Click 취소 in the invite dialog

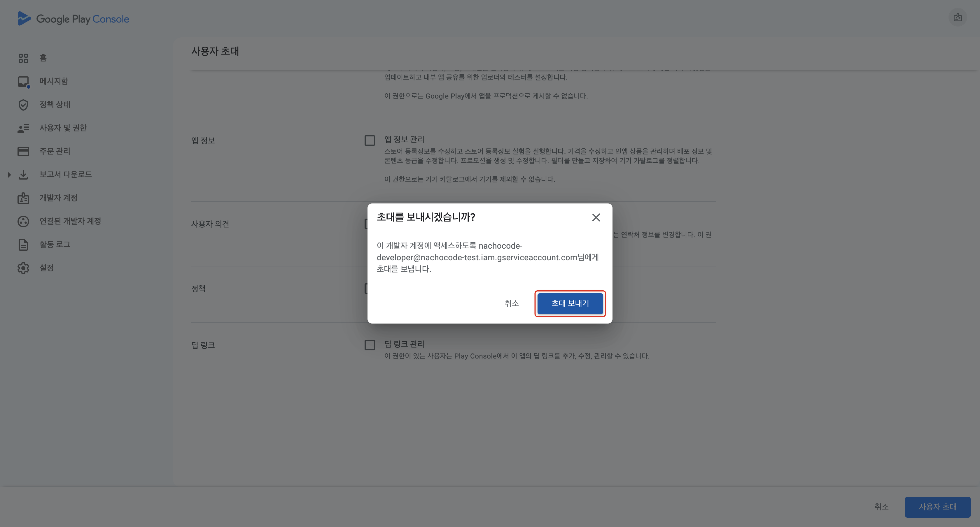(511, 303)
